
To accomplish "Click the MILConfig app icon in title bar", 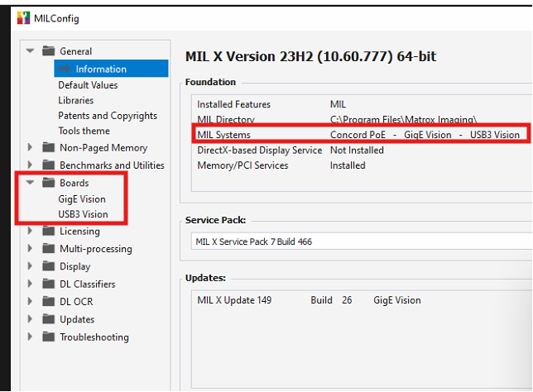I will click(23, 18).
